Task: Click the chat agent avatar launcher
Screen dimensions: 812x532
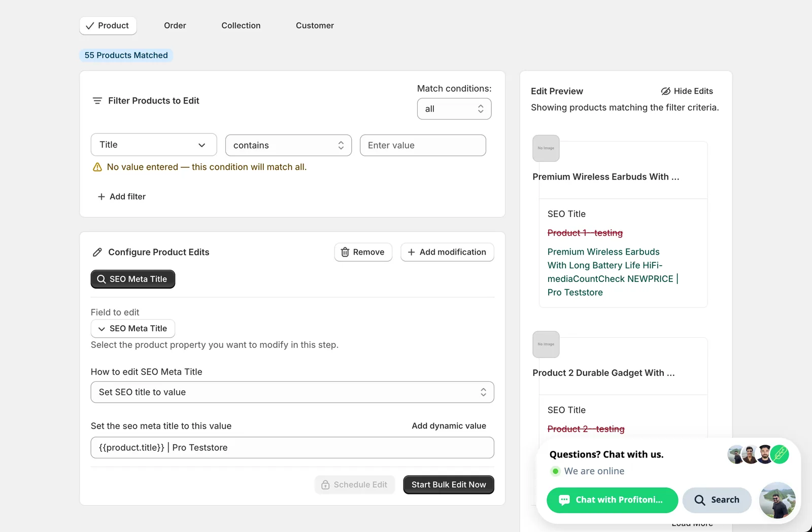Action: click(777, 500)
